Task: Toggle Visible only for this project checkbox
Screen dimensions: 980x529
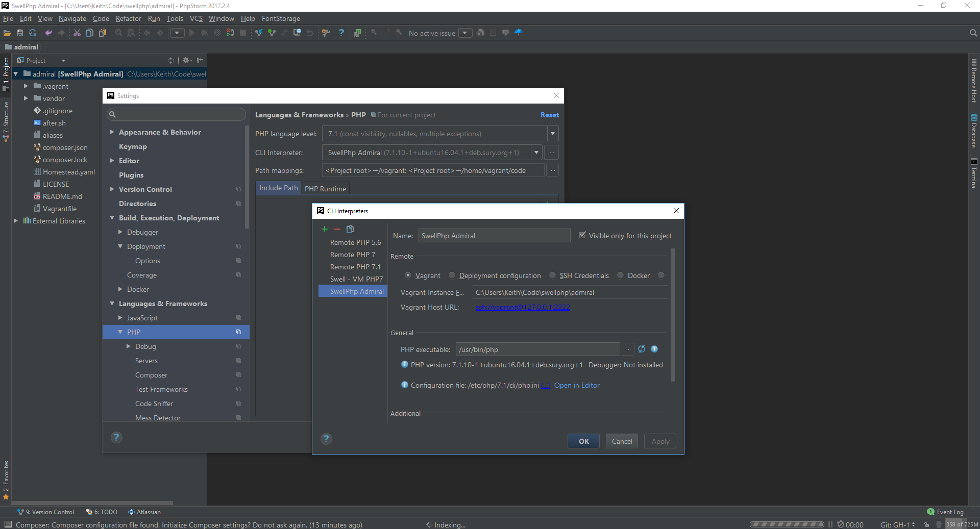Action: click(x=582, y=235)
